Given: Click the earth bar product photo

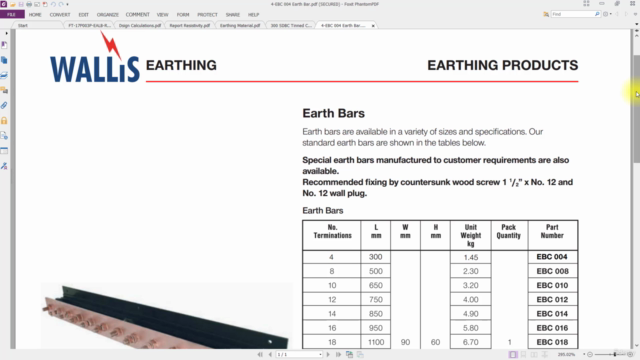Looking at the screenshot, I should click(x=165, y=316).
